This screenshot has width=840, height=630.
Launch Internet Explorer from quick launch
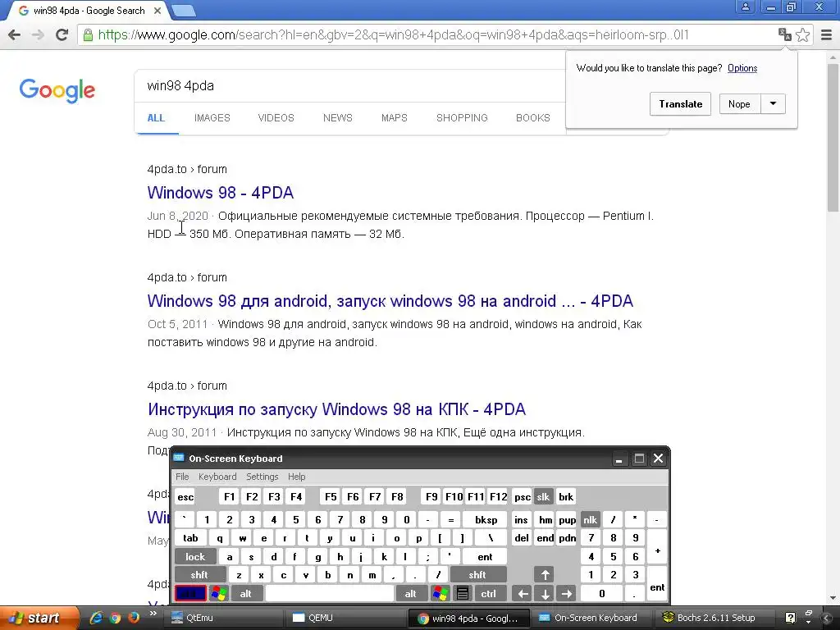[97, 618]
